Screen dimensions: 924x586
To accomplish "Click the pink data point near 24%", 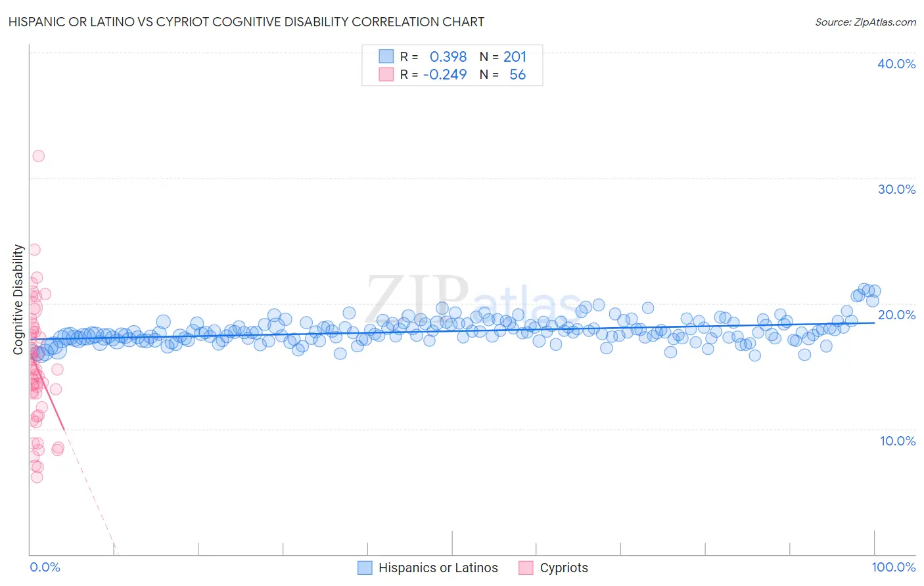I will point(34,250).
